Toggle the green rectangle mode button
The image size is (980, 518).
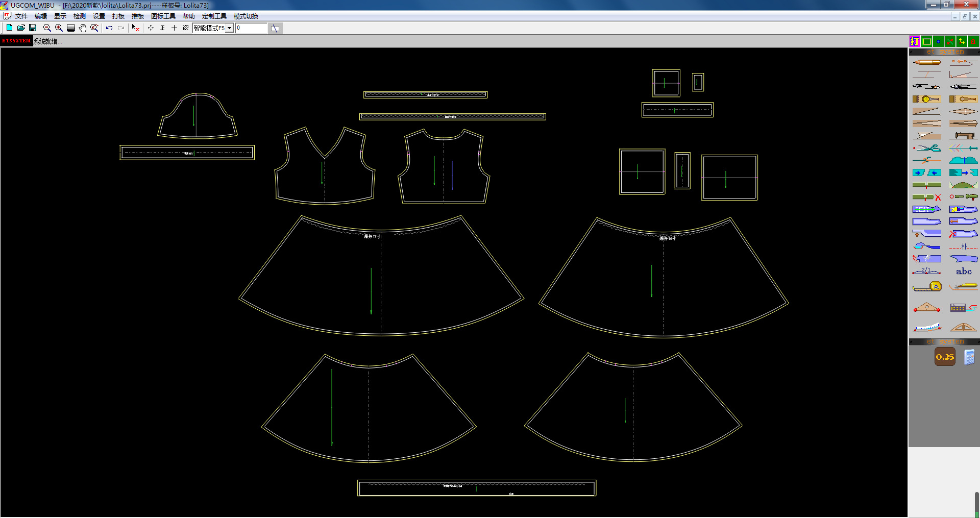pos(926,41)
